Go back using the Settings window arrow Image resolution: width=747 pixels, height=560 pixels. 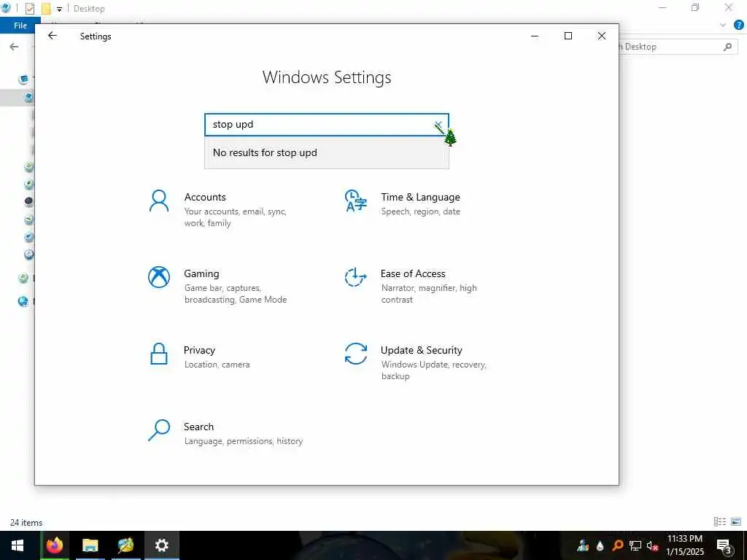coord(53,36)
